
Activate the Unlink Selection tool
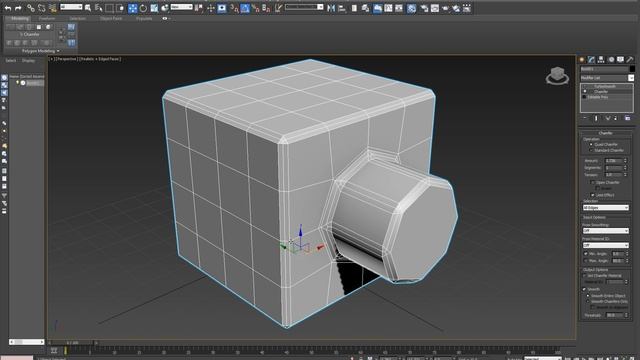pos(42,8)
